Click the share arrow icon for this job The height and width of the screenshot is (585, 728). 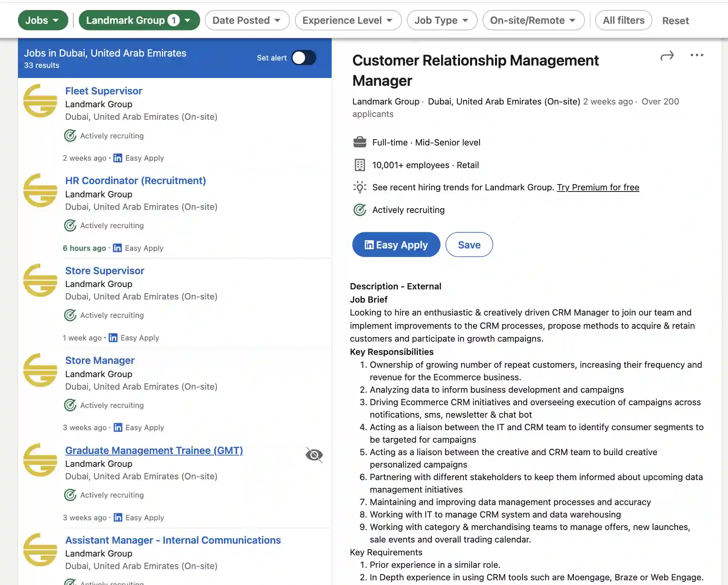click(667, 56)
